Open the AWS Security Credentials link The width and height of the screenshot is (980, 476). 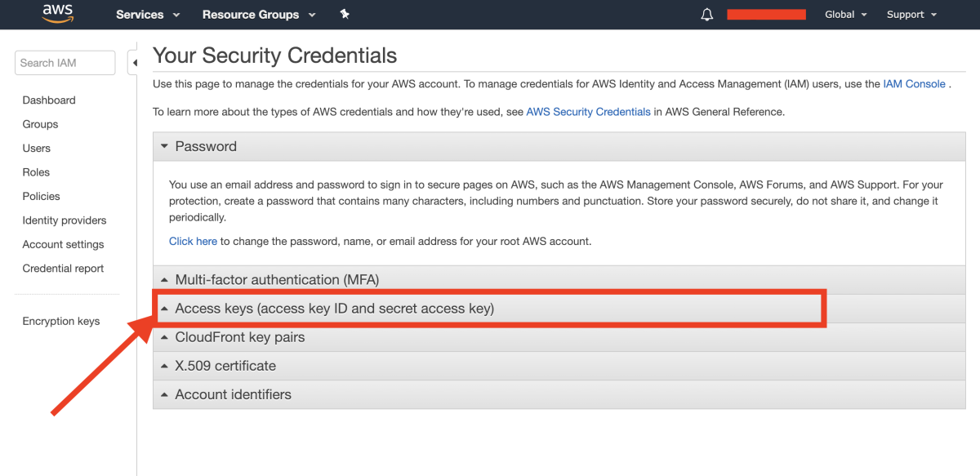point(588,112)
